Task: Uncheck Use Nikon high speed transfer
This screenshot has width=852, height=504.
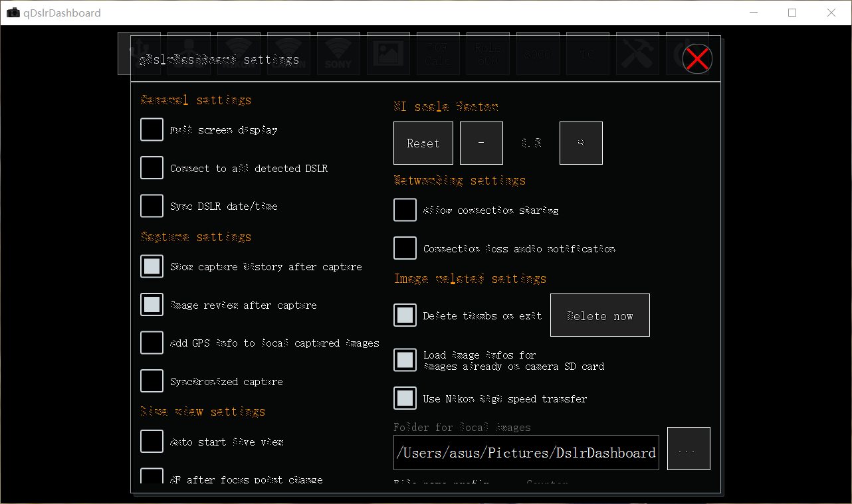Action: tap(405, 398)
